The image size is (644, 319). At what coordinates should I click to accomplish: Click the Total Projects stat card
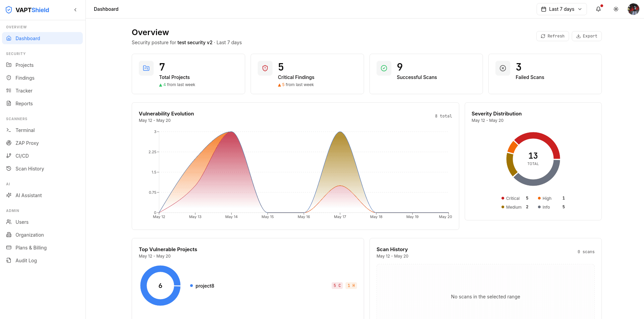coord(188,74)
